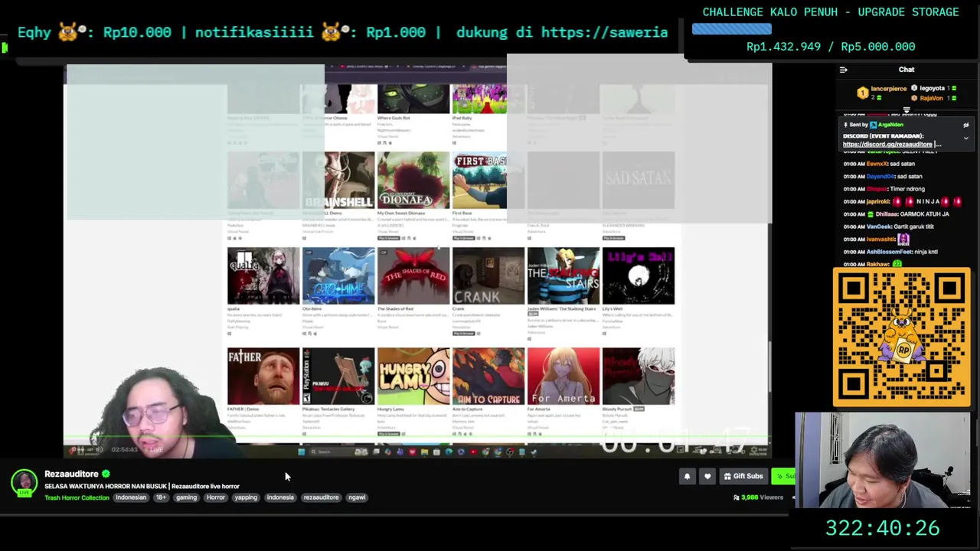This screenshot has width=980, height=551.
Task: Open the Dionaea game thumbnail
Action: [413, 180]
